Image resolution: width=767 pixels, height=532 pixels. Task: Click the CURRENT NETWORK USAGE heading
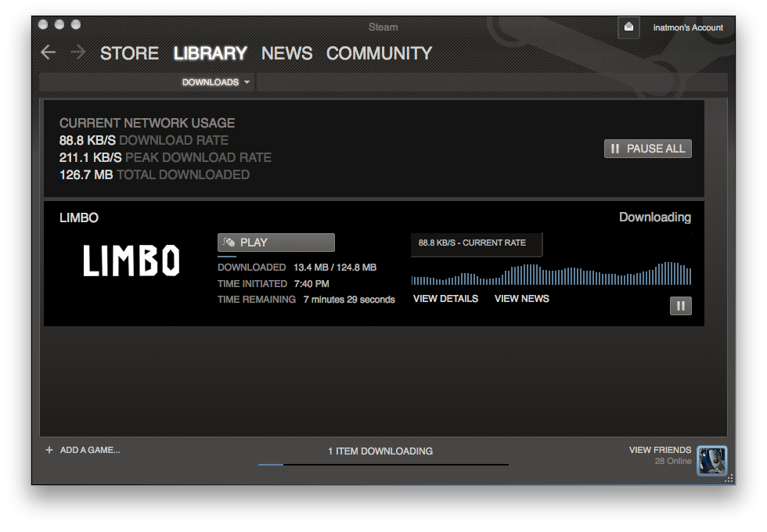click(x=147, y=123)
